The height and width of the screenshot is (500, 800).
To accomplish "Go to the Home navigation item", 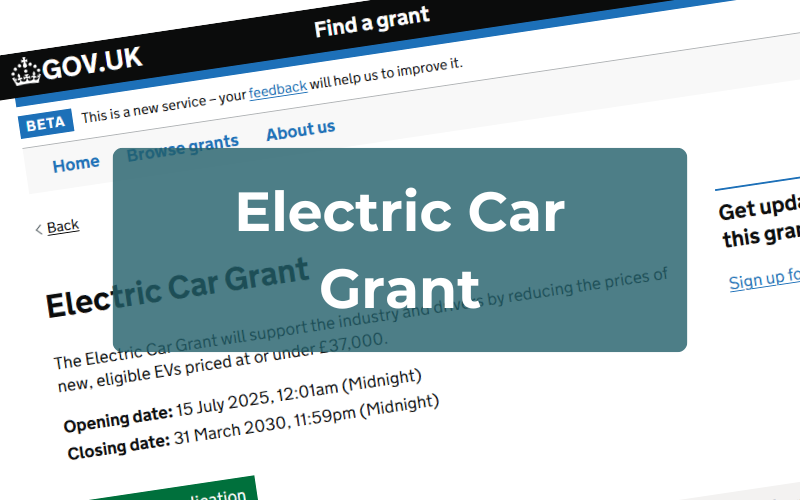I will point(76,164).
